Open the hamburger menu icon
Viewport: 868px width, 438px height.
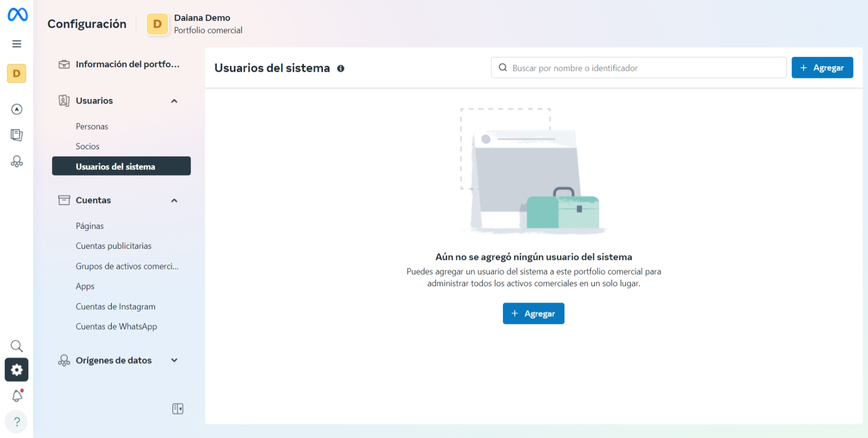coord(17,44)
